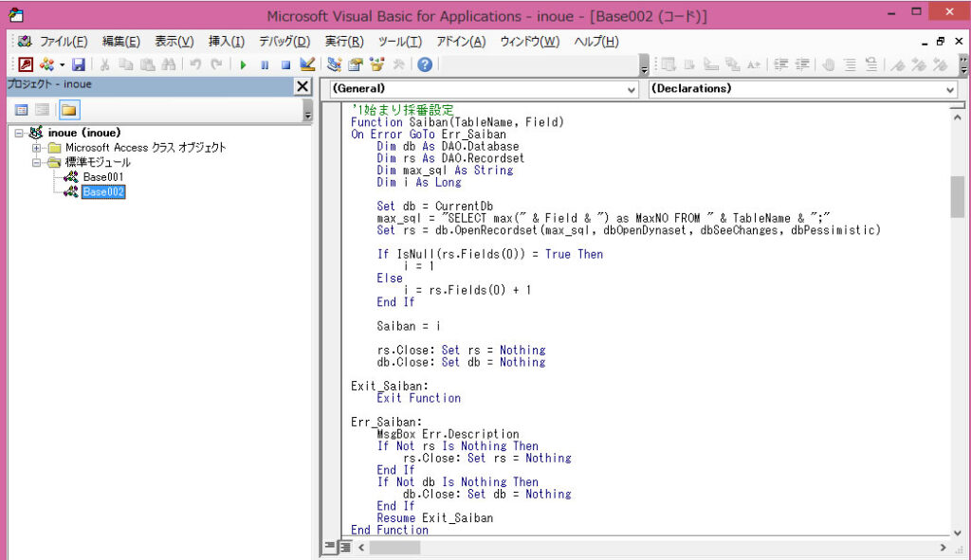Switch to Full Module View button

[344, 547]
